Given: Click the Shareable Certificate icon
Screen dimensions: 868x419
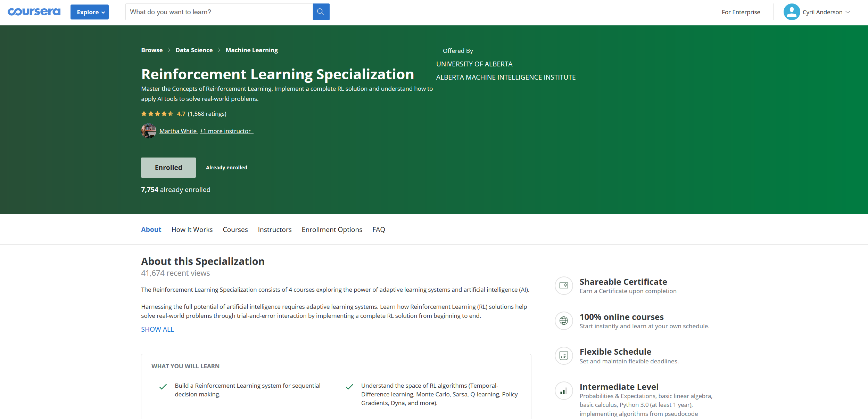Looking at the screenshot, I should point(564,285).
